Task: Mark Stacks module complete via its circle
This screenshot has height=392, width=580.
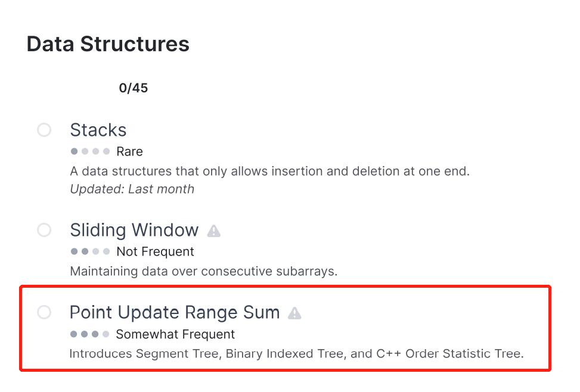Action: (x=44, y=130)
